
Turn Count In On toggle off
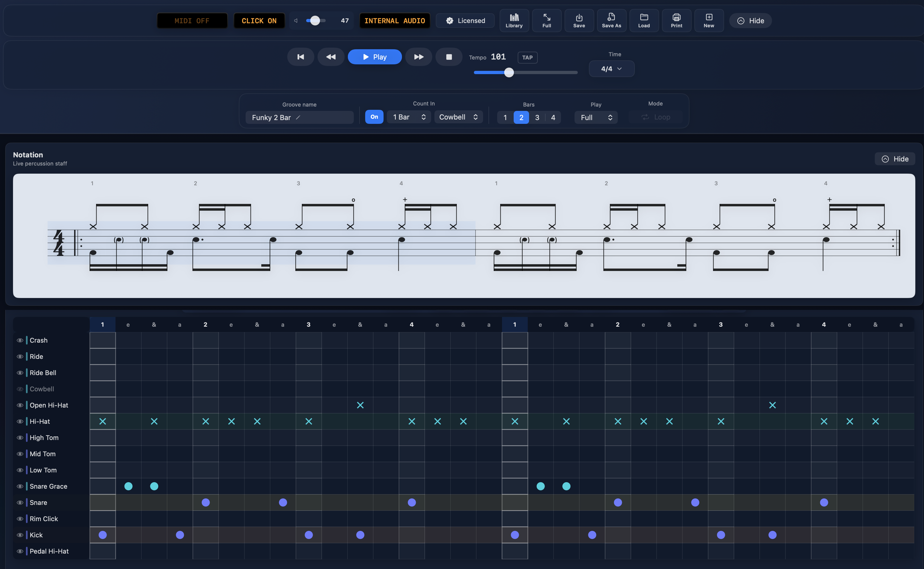coord(374,117)
